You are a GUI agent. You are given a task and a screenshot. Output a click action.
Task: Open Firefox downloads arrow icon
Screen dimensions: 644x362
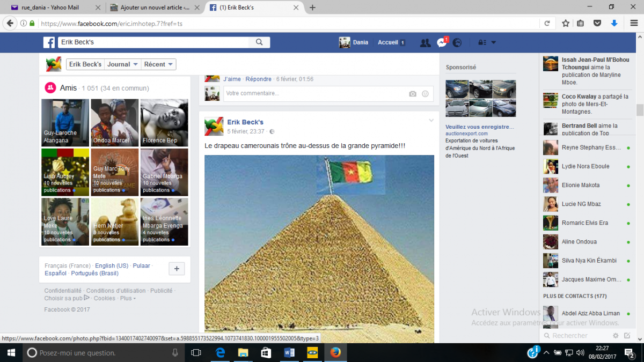(x=614, y=24)
